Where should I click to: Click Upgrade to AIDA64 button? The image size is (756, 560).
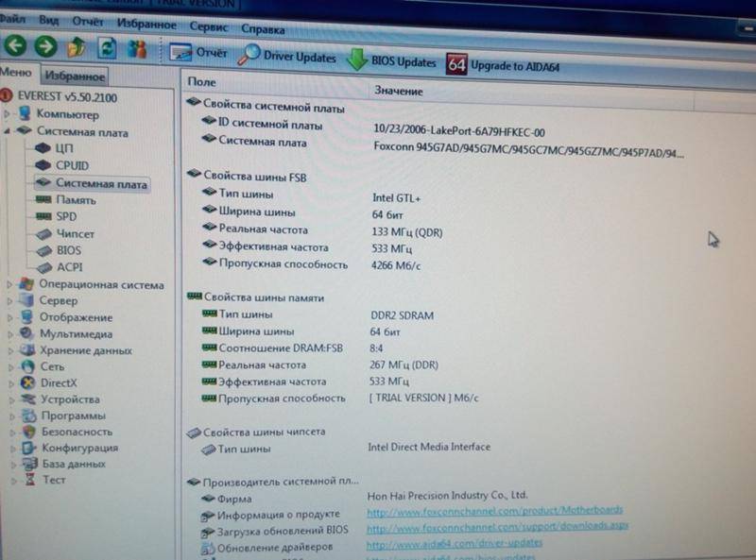tap(503, 65)
